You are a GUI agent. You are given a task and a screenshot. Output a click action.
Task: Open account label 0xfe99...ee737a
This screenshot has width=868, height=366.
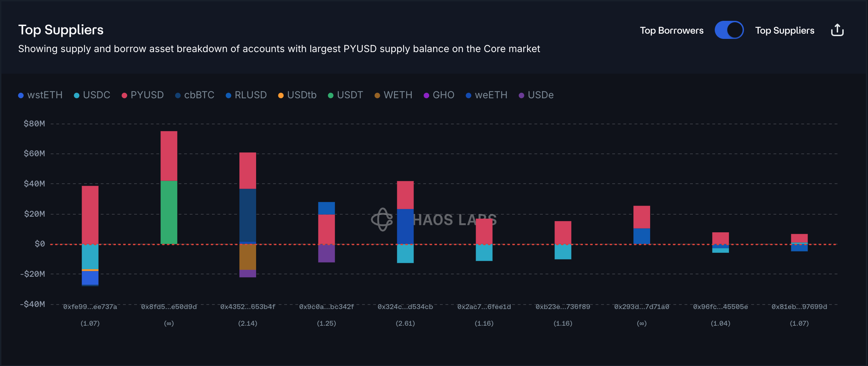pyautogui.click(x=90, y=307)
